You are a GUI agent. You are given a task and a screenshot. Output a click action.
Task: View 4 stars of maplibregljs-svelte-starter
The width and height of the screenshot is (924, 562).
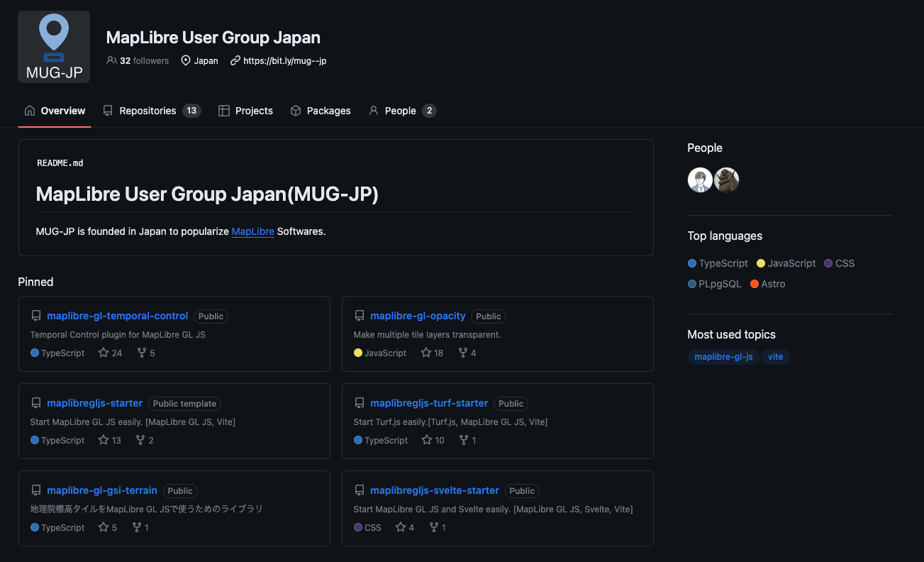tap(405, 527)
